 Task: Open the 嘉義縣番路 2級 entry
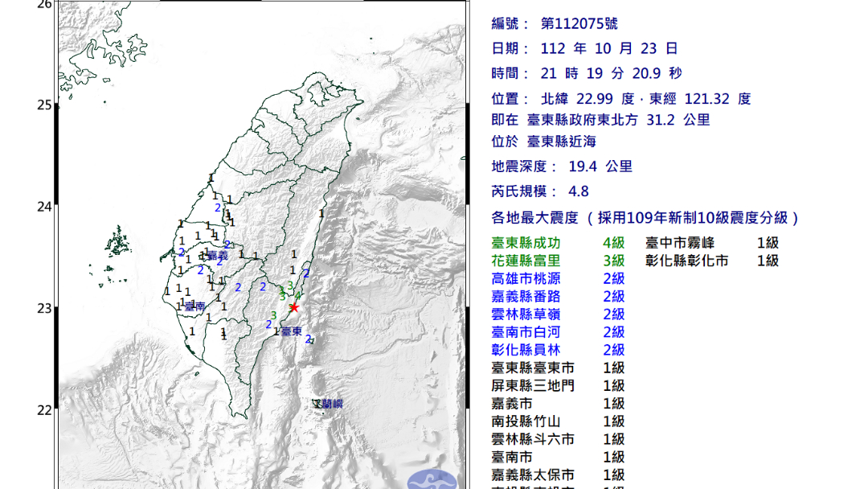tap(558, 297)
